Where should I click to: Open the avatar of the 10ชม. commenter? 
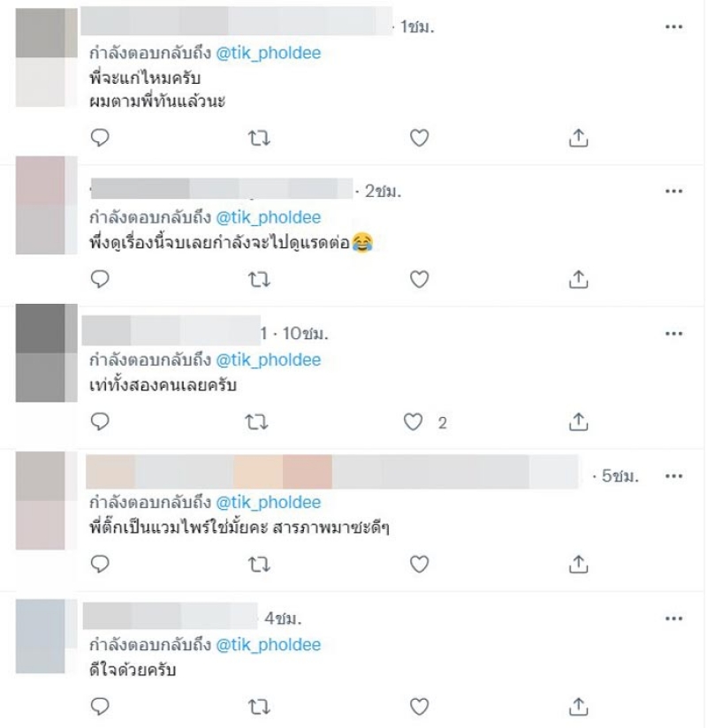point(47,353)
